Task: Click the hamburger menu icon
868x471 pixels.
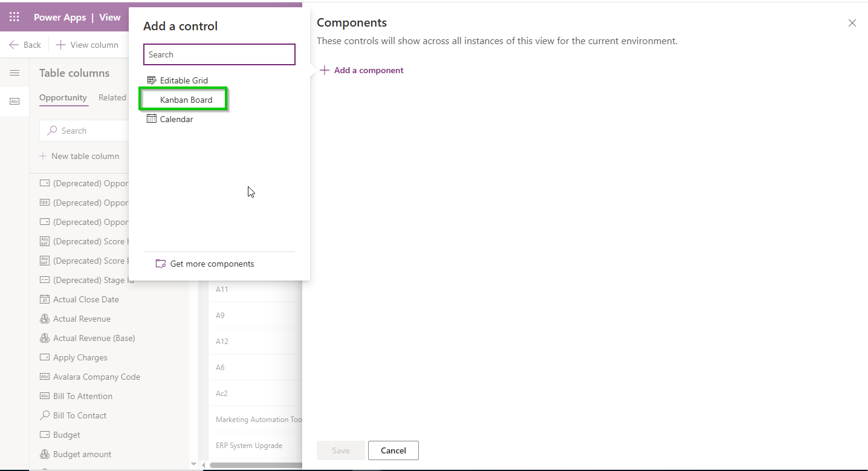Action: [x=15, y=73]
